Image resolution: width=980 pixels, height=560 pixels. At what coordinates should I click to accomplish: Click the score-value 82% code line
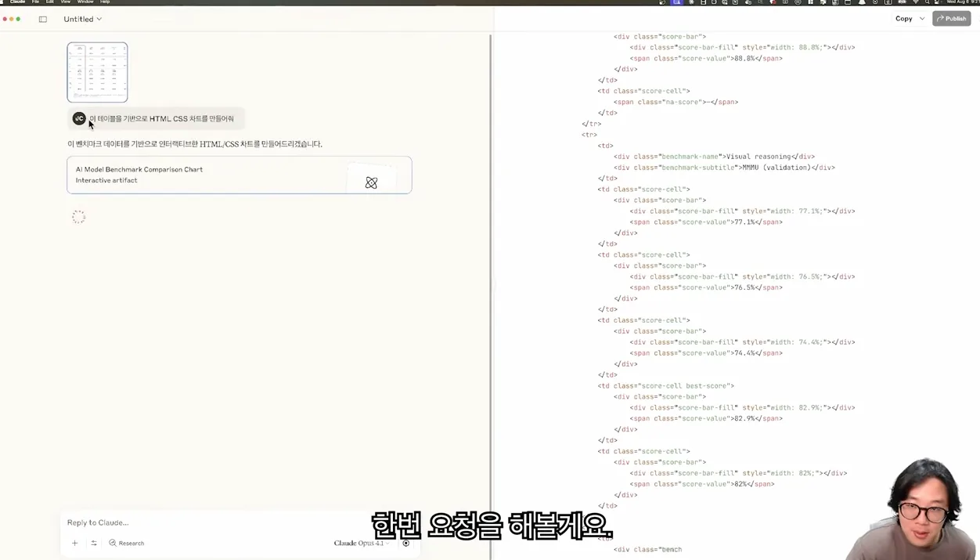[x=701, y=484]
